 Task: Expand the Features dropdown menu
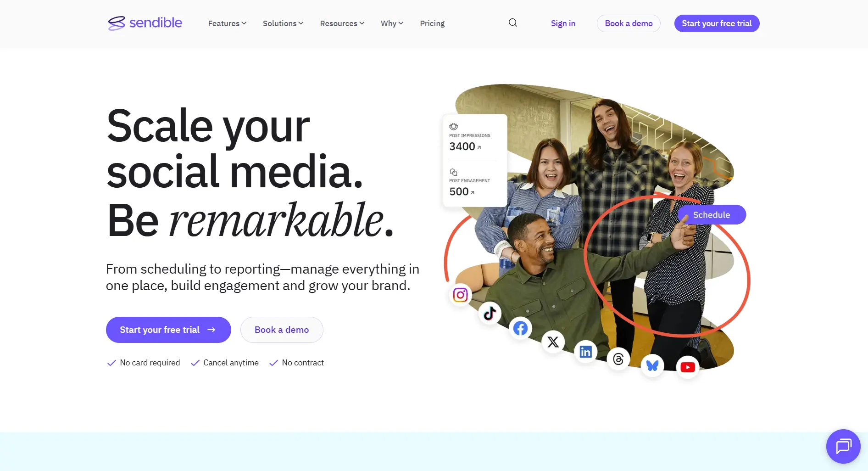227,23
